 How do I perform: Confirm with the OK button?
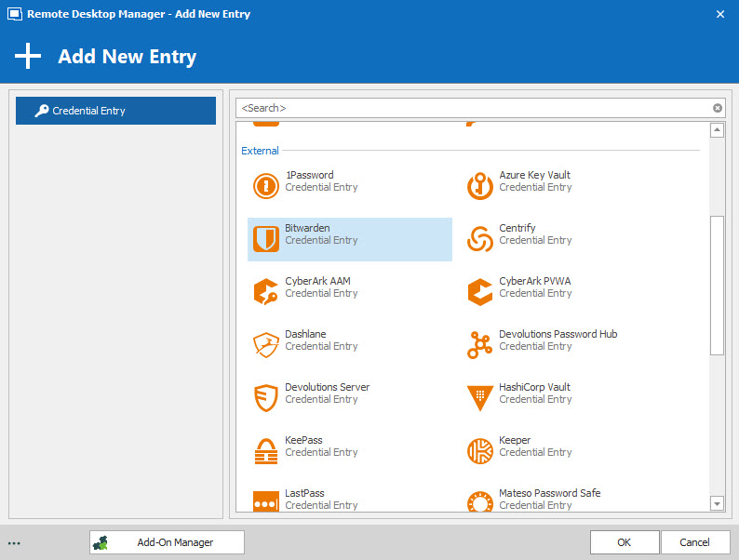pyautogui.click(x=625, y=542)
